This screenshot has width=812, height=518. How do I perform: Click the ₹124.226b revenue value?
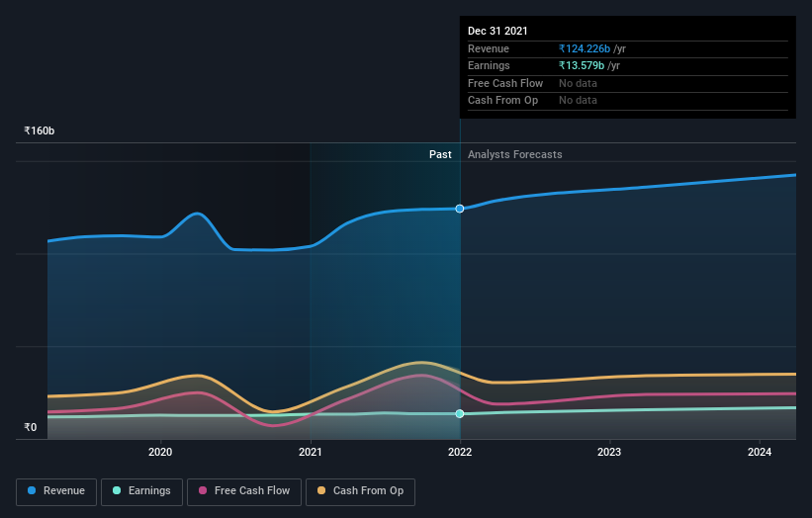pyautogui.click(x=585, y=48)
